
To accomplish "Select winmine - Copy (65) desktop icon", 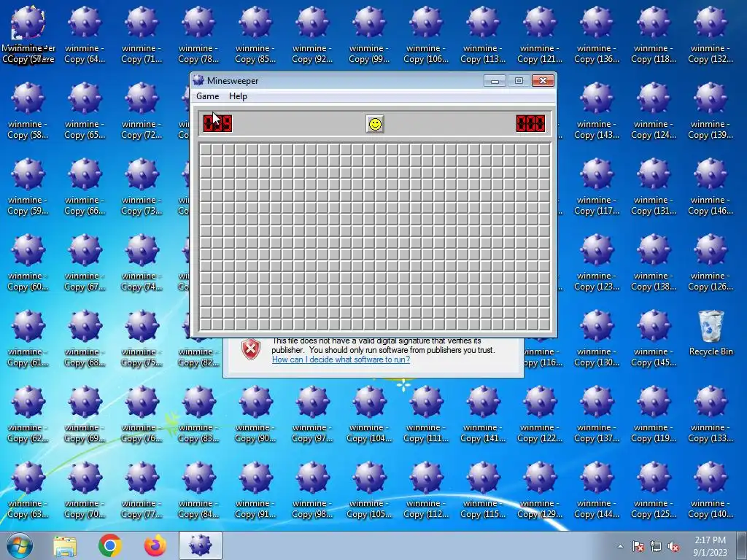I will [85, 111].
